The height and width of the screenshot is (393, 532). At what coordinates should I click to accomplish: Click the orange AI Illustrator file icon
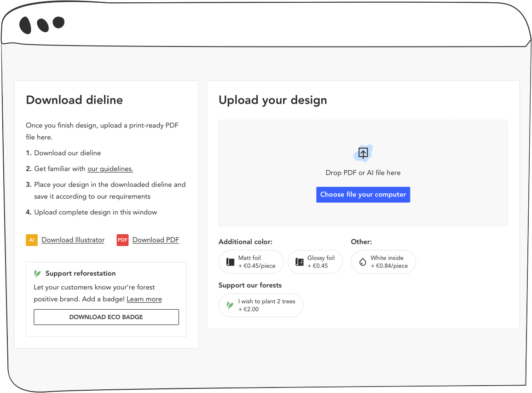[x=32, y=240]
